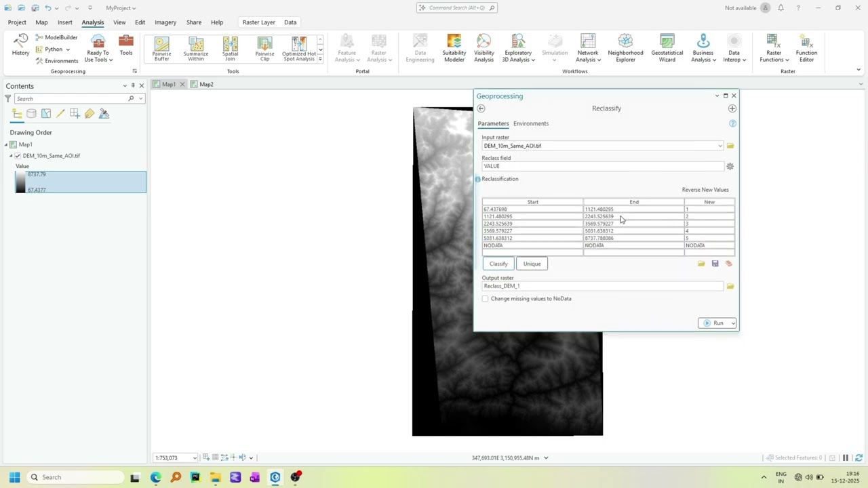The width and height of the screenshot is (868, 488).
Task: Click the add (plus) icon in the Geoprocessing pane header
Action: pyautogui.click(x=732, y=108)
